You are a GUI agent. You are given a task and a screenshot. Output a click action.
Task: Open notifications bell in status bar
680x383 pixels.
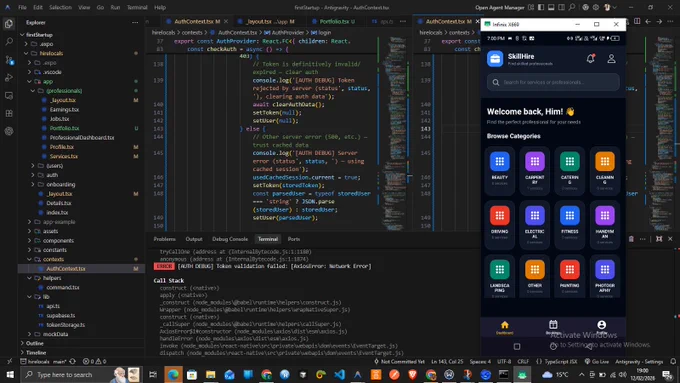pos(673,361)
